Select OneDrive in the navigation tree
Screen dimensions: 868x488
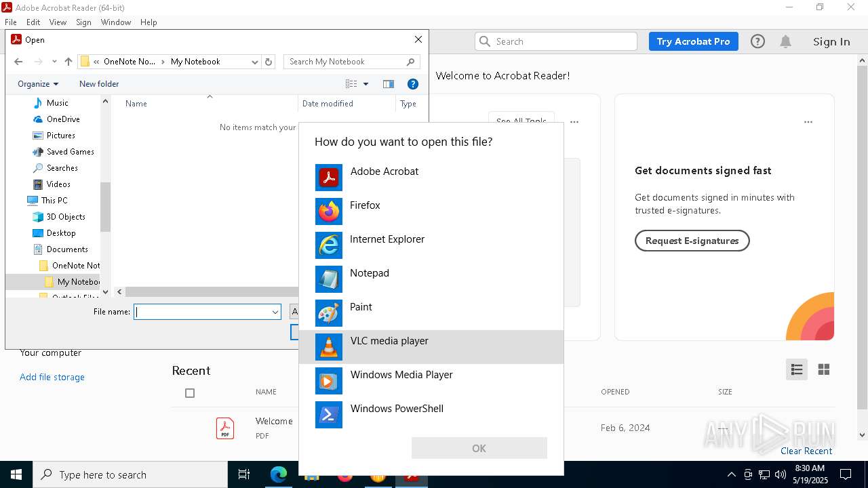coord(63,119)
